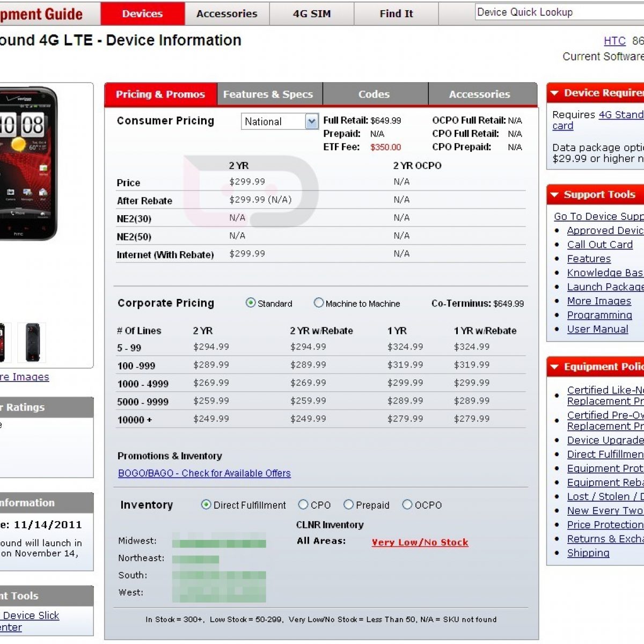This screenshot has width=644, height=644.
Task: Click in the Device Quick Lookup field
Action: point(558,12)
